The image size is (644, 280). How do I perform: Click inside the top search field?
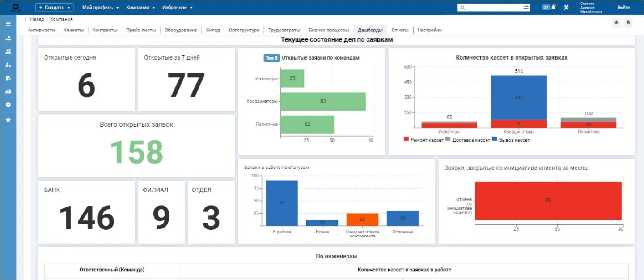[493, 8]
